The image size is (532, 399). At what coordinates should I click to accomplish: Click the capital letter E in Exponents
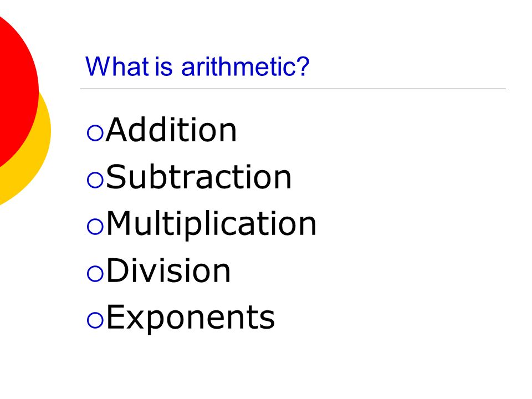(116, 317)
